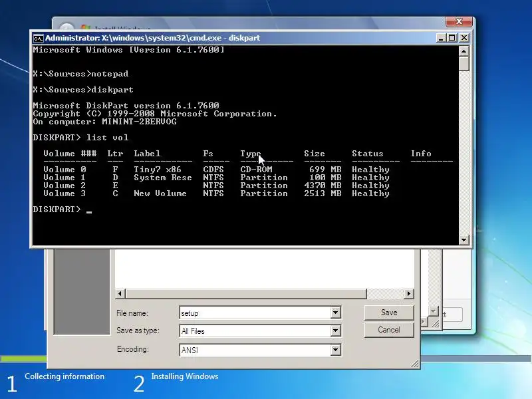The width and height of the screenshot is (532, 399).
Task: Click the Save dialog resize grip corner
Action: click(415, 364)
